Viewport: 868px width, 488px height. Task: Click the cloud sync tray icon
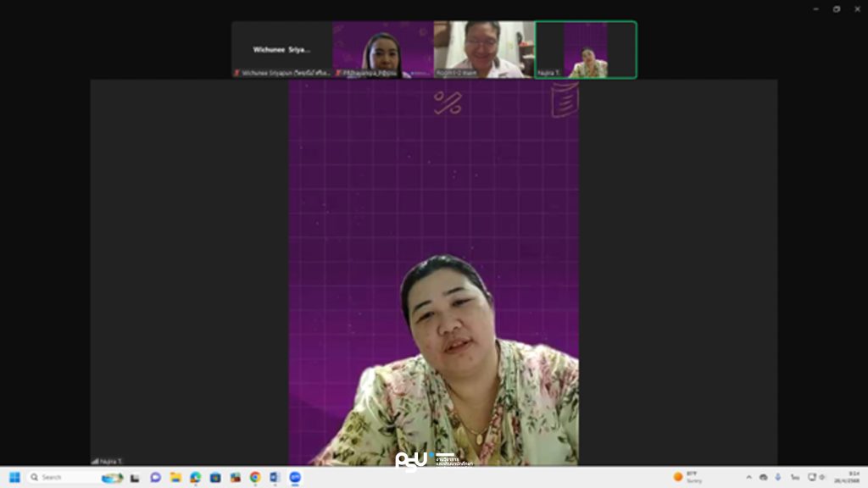764,477
